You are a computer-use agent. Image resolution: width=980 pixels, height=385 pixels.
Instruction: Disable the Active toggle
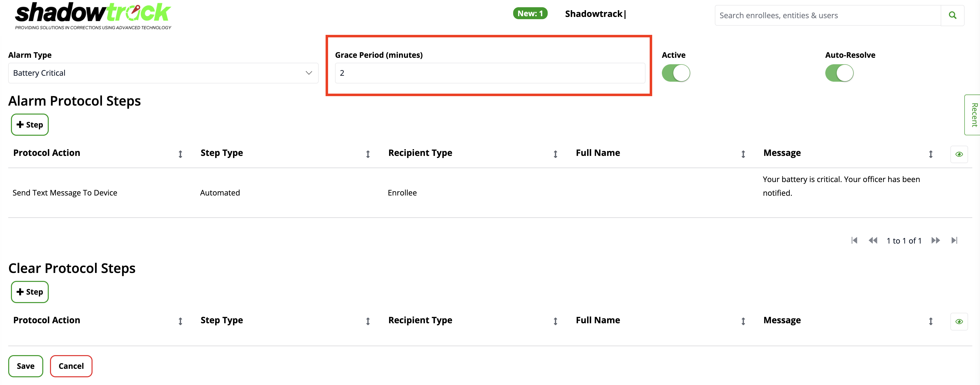tap(676, 73)
